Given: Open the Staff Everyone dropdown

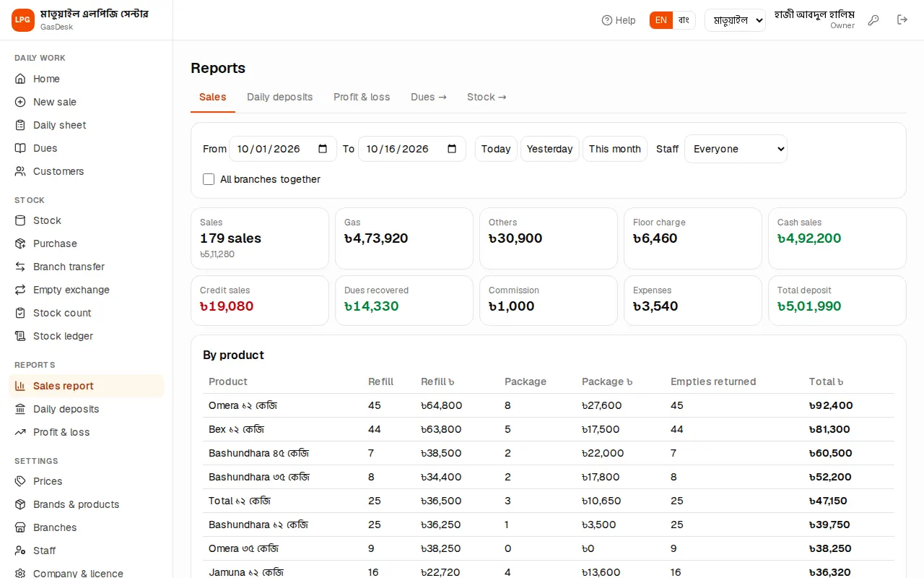Looking at the screenshot, I should pyautogui.click(x=736, y=149).
